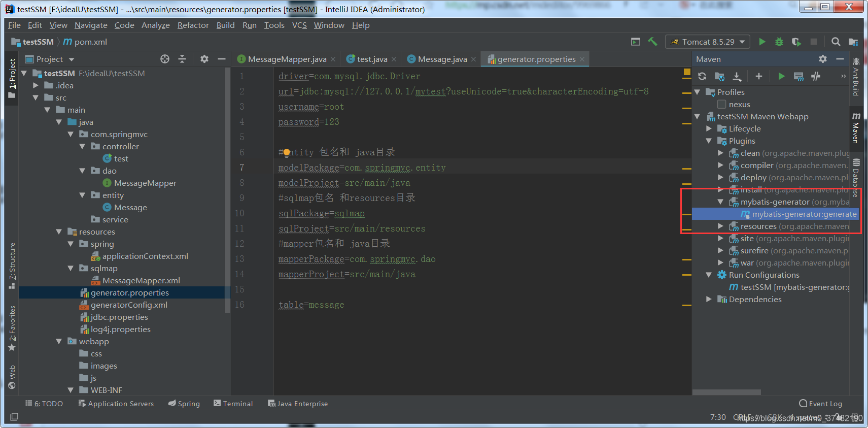Open the 2: Favorites side tab
This screenshot has height=428, width=868.
click(12, 328)
